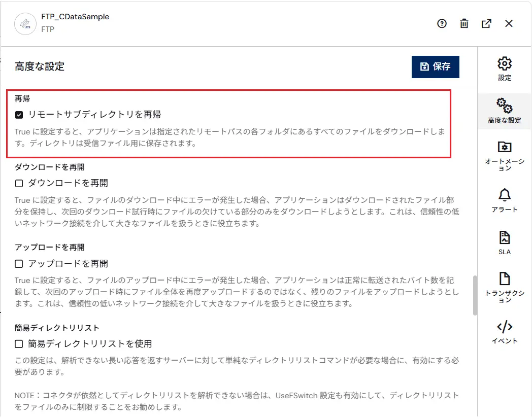This screenshot has width=532, height=419.
Task: Check 簡易ディレクトリリストを使用 checkbox
Action: tap(19, 344)
